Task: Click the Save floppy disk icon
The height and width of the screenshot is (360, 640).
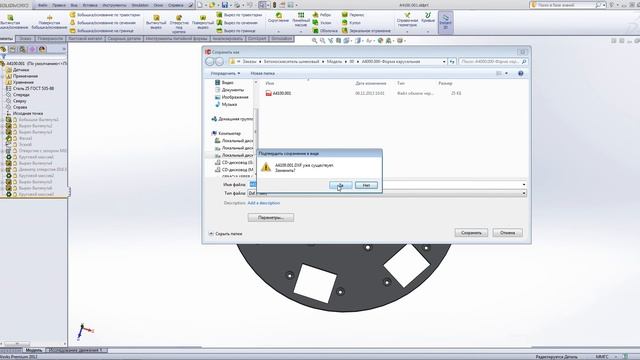Action: coord(224,5)
